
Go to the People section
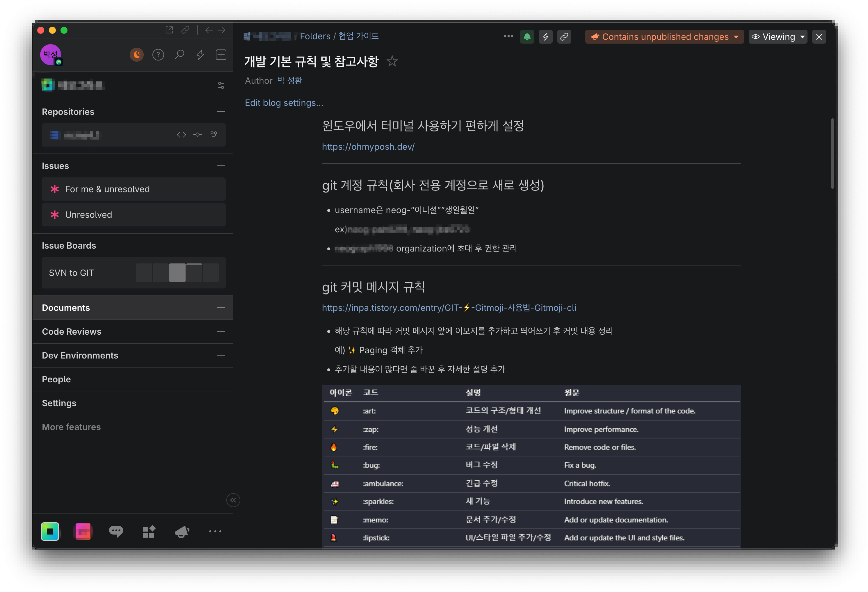(x=56, y=379)
